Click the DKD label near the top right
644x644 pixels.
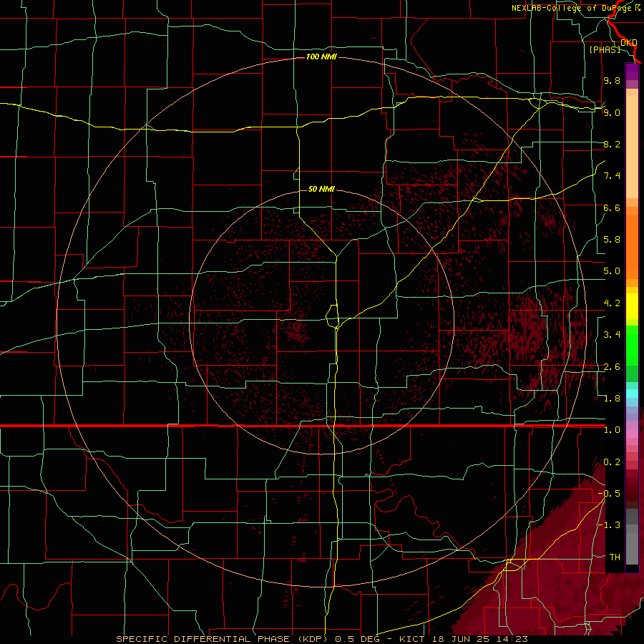coord(629,42)
